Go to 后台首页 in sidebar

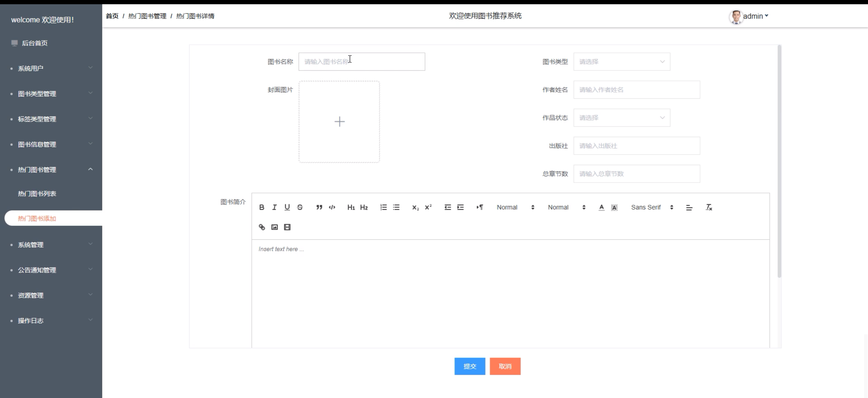coord(34,43)
